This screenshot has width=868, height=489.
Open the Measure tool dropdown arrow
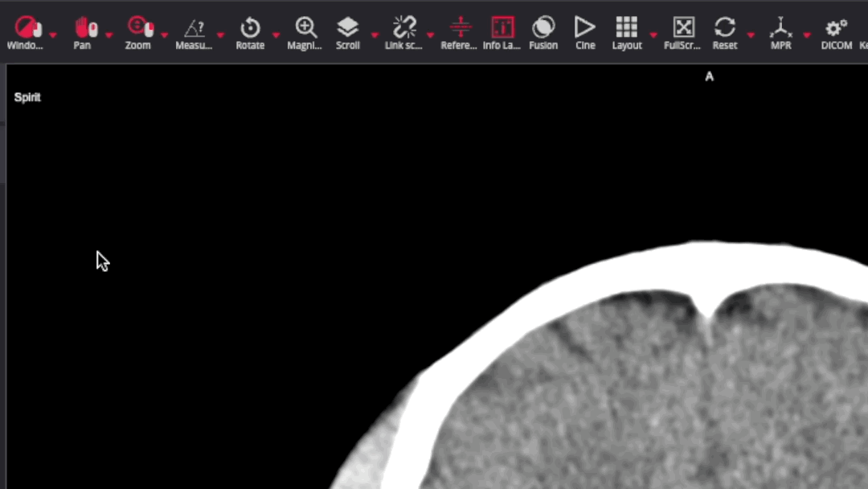220,35
